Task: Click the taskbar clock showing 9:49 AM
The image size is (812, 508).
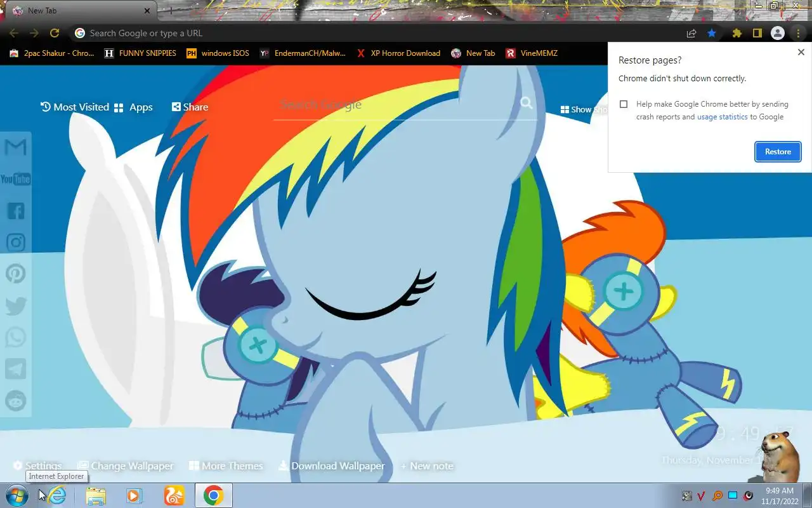Action: (780, 496)
